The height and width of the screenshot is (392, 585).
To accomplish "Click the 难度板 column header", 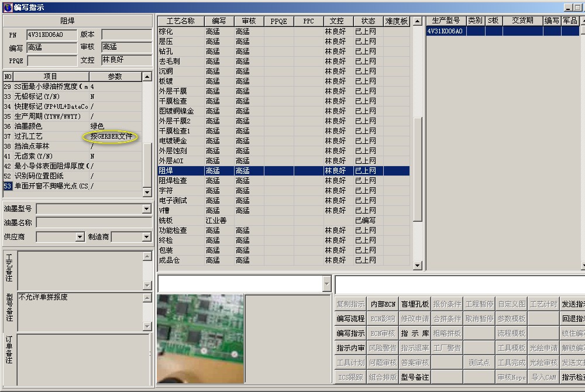I will click(397, 21).
